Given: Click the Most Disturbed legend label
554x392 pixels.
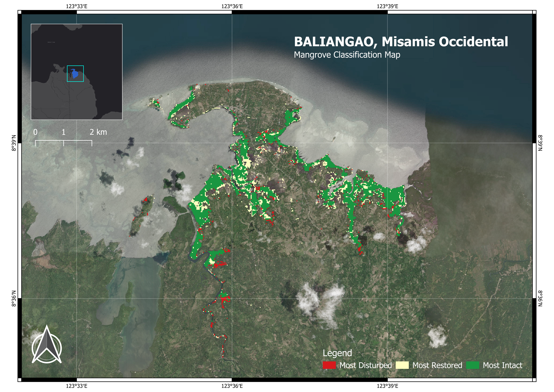Looking at the screenshot, I should coord(365,365).
